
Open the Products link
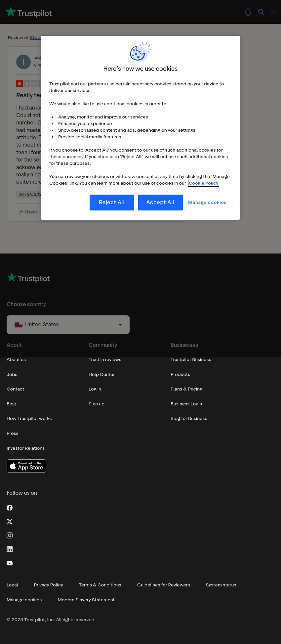pos(181,375)
